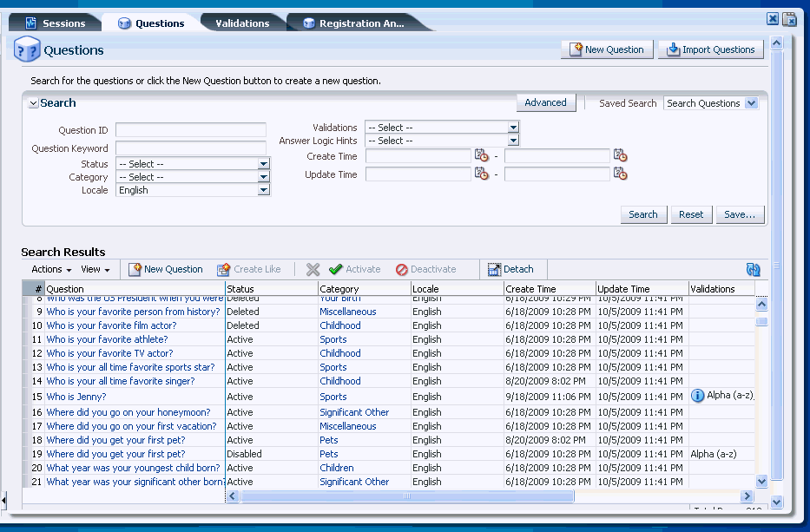Click the delete X icon in results toolbar
810x532 pixels.
[313, 269]
